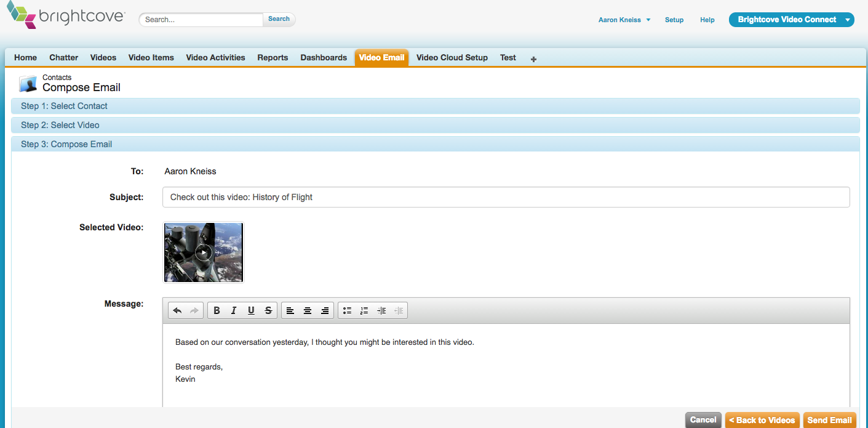The width and height of the screenshot is (868, 428).
Task: Redo the edit using the toolbar arrow
Action: 194,311
